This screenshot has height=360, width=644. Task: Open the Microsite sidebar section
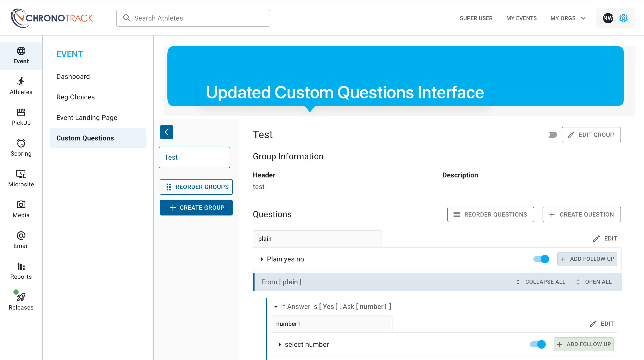(21, 178)
